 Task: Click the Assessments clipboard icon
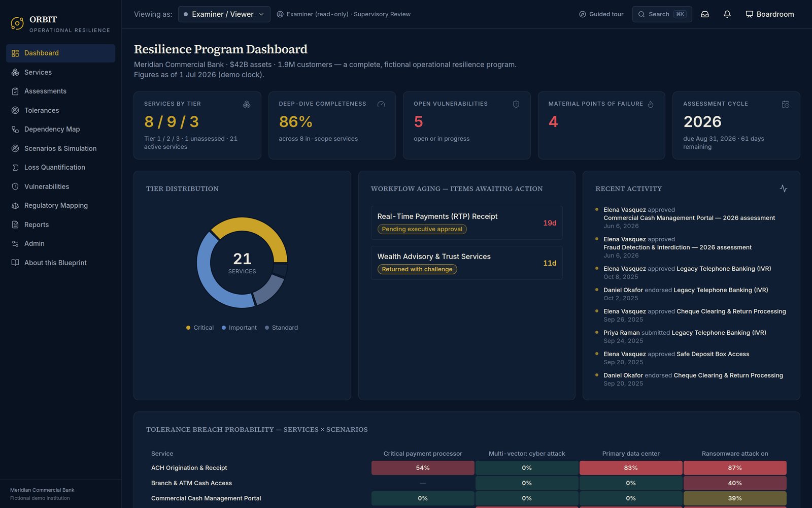(x=15, y=91)
